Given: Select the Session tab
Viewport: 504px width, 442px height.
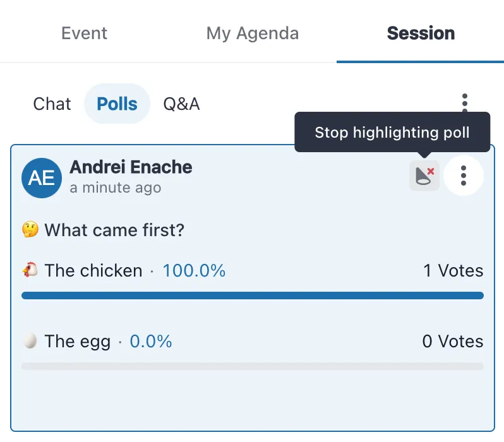Looking at the screenshot, I should pyautogui.click(x=421, y=33).
